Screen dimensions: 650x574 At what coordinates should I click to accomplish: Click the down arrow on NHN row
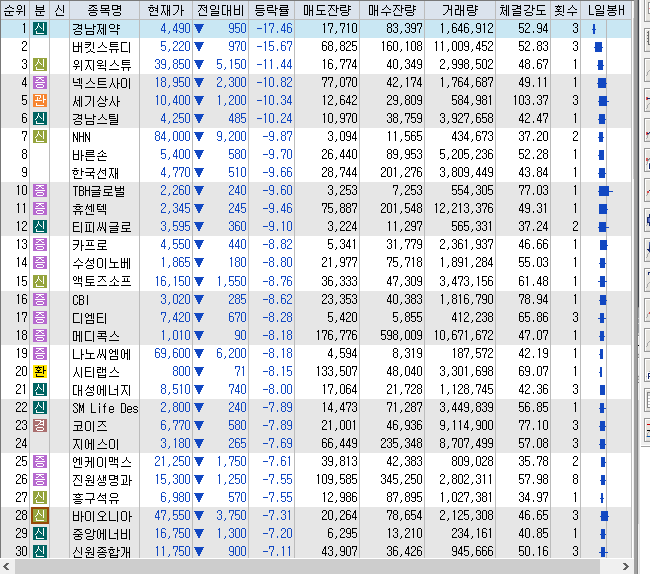(199, 136)
